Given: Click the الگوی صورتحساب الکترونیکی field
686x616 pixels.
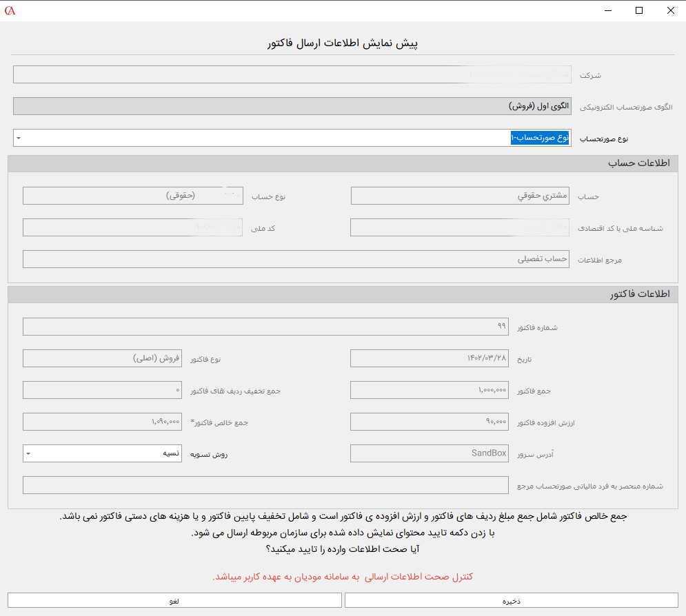Looking at the screenshot, I should click(x=292, y=106).
